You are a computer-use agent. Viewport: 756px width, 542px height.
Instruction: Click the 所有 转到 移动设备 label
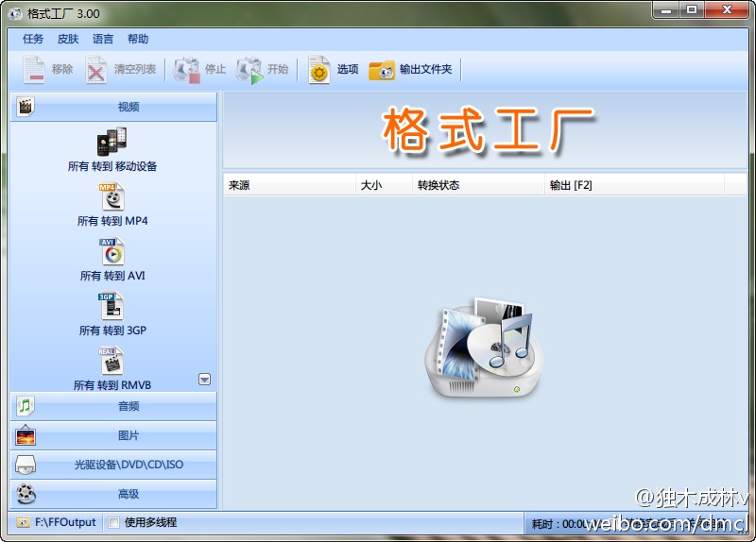pos(112,166)
